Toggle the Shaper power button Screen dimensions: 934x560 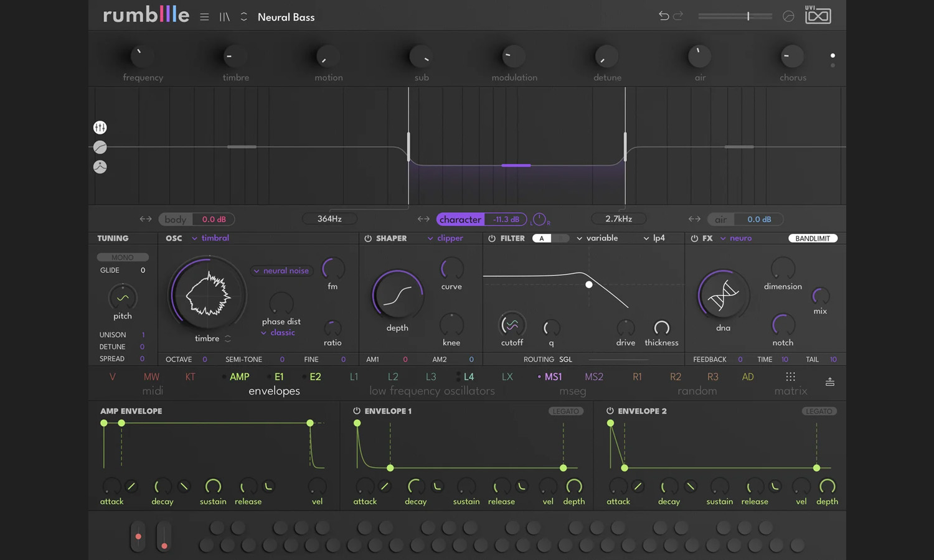[x=368, y=238]
